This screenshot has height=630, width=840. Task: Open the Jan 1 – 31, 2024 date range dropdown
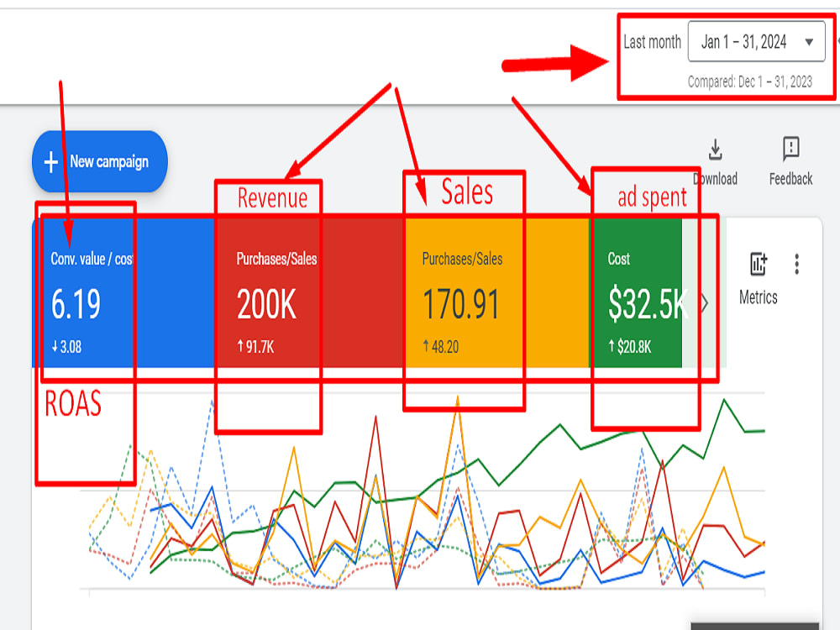[757, 41]
